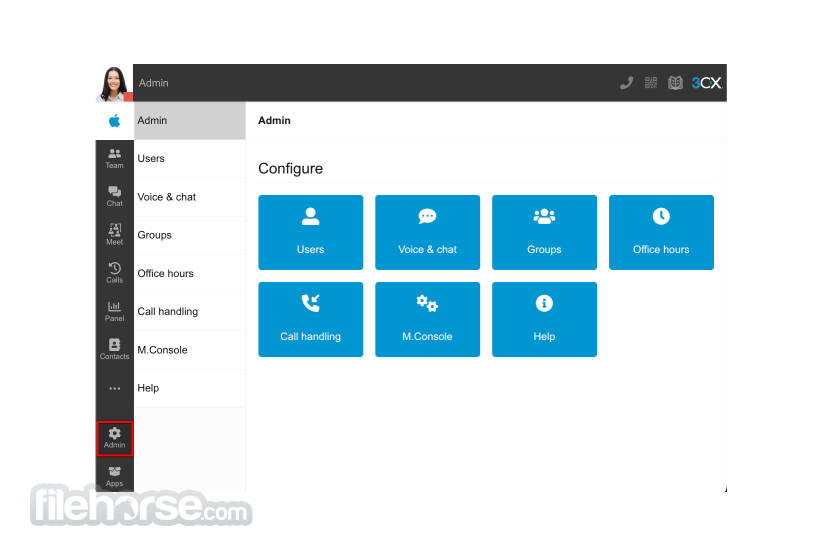Screen dimensions: 822x556
Task: Click the Configure heading text
Action: click(290, 169)
